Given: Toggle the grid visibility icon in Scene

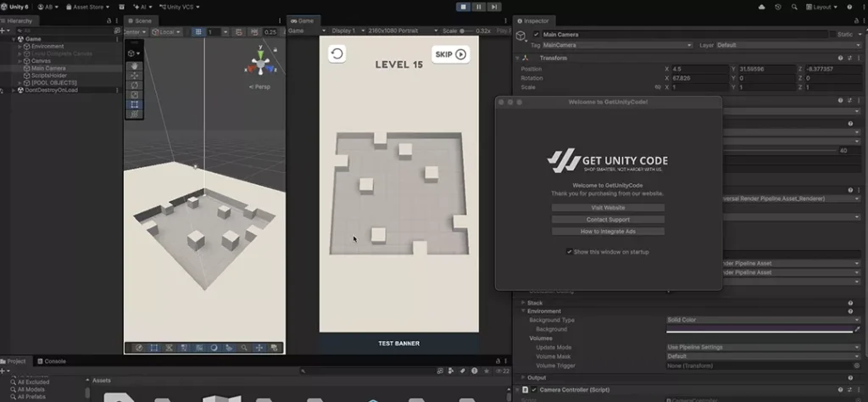Looking at the screenshot, I should click(198, 32).
